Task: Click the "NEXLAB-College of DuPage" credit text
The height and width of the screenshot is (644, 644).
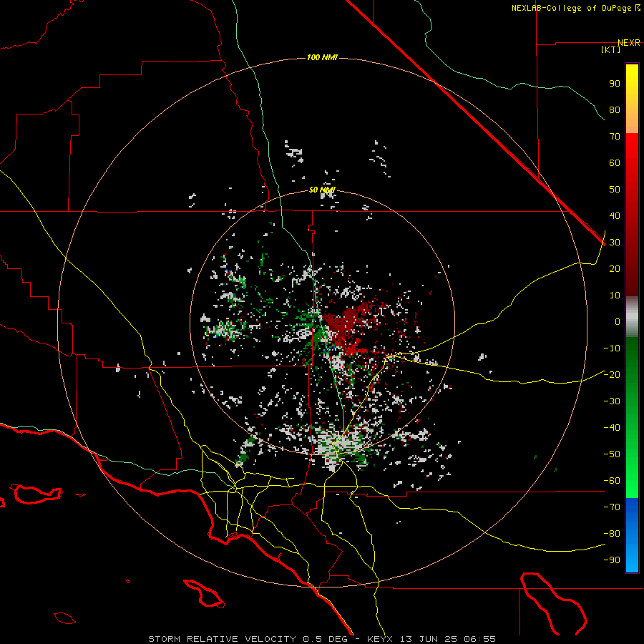Action: point(572,8)
